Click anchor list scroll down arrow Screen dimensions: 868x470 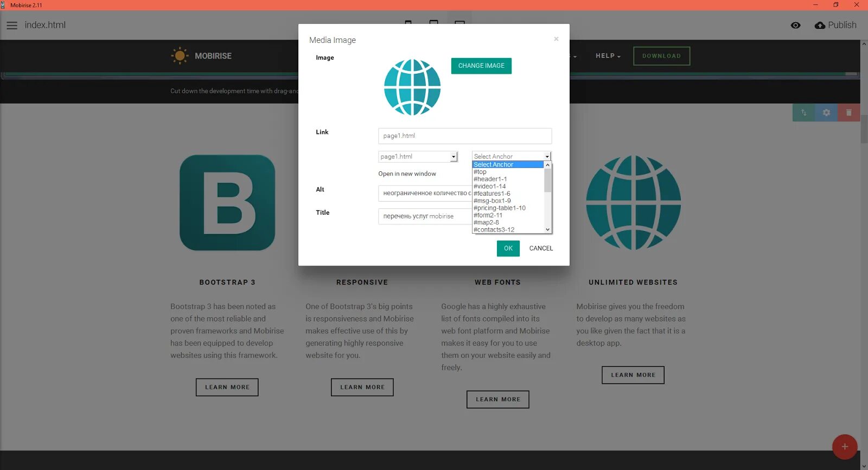click(x=547, y=230)
